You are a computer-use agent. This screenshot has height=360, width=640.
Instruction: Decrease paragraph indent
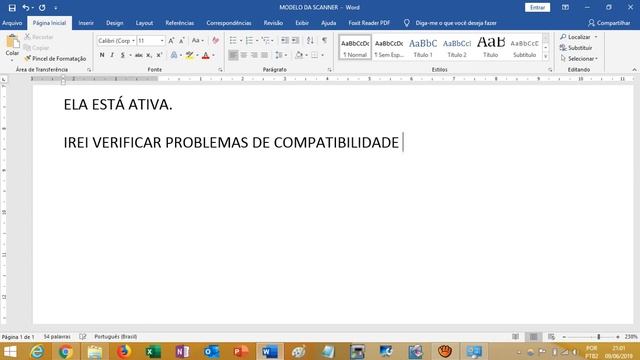tap(285, 40)
